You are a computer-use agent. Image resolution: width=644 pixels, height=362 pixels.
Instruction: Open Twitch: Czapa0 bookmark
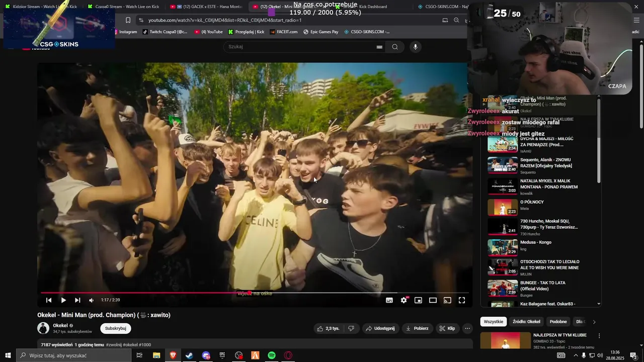[x=165, y=32]
